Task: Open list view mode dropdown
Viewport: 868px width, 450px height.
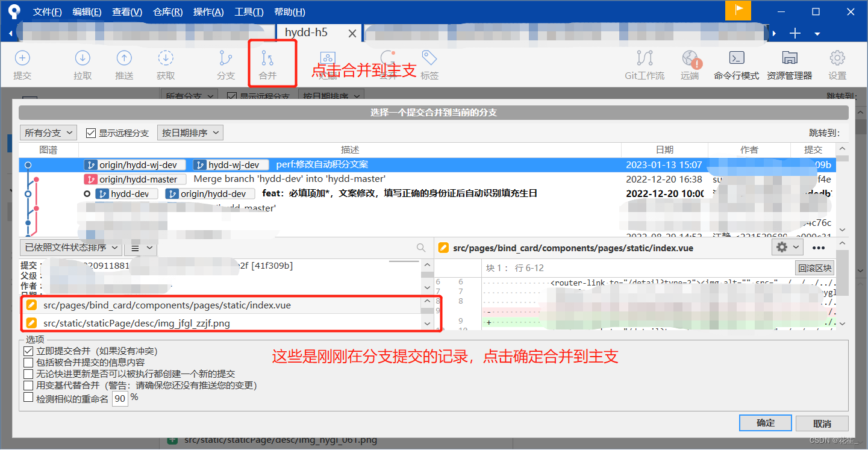Action: click(x=141, y=248)
